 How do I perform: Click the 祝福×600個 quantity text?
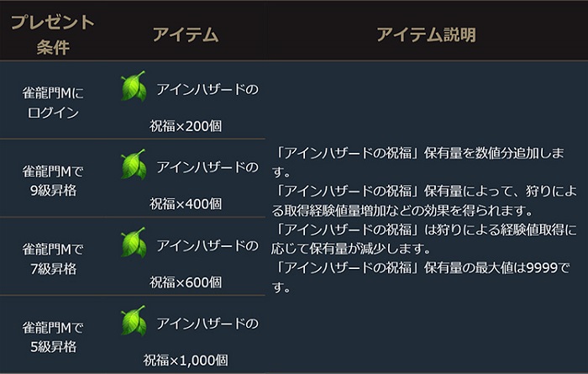point(186,282)
